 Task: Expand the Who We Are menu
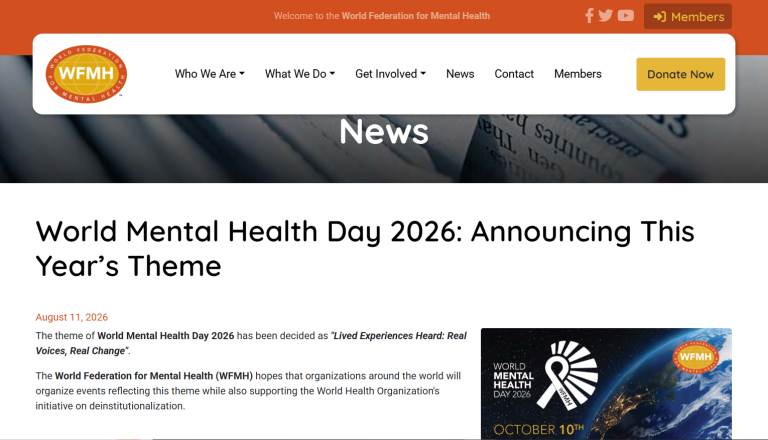210,74
